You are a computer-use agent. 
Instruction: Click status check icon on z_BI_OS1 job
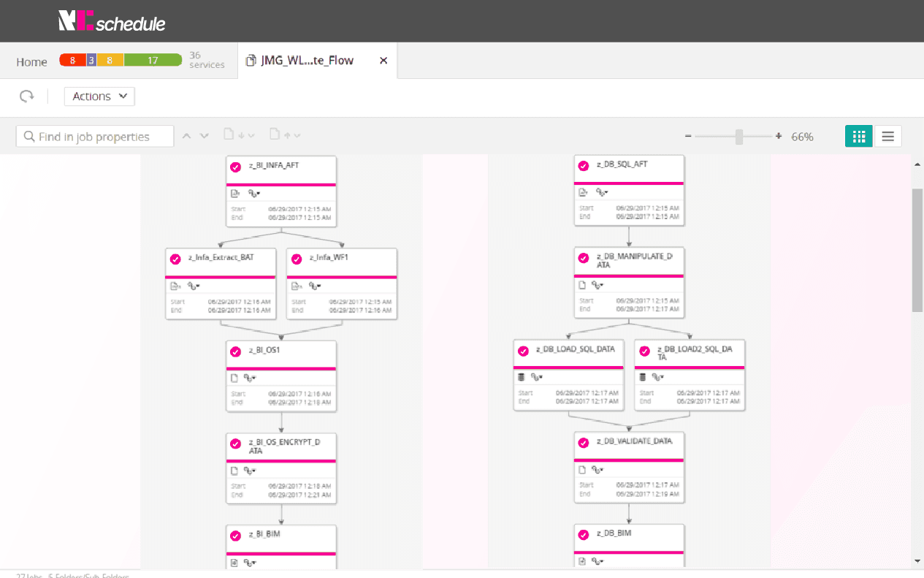(235, 351)
